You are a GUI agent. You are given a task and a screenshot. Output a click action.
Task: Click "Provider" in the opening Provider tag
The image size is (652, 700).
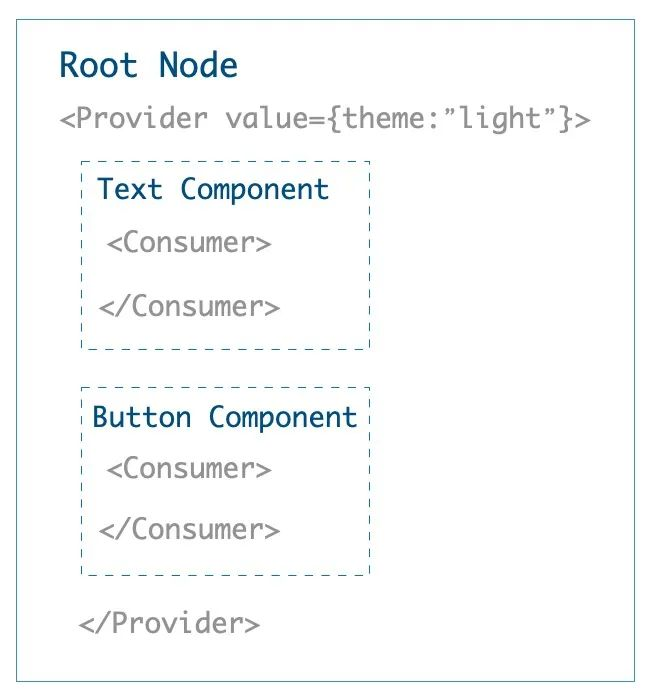pyautogui.click(x=142, y=119)
